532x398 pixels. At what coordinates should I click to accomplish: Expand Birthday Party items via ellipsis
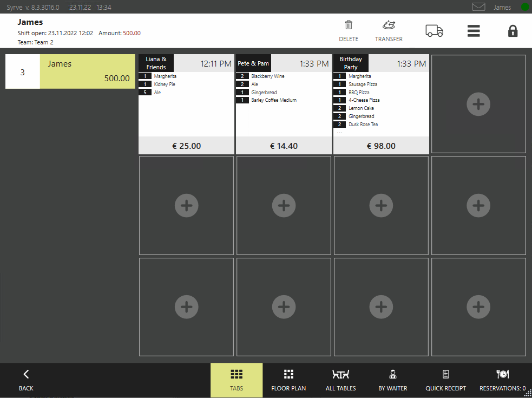[x=340, y=133]
